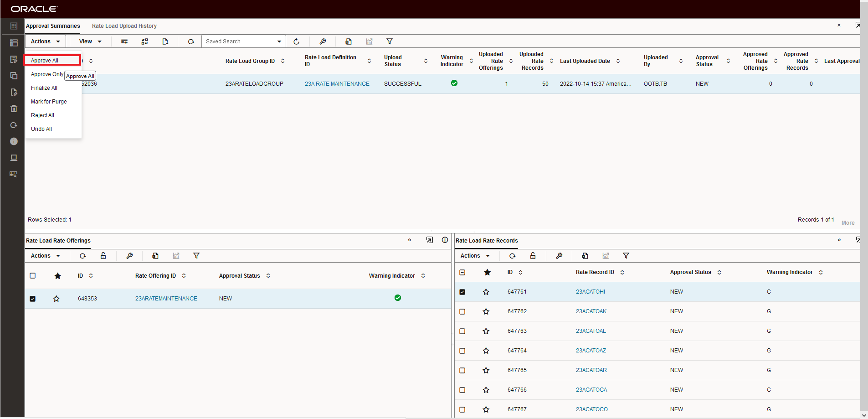Open the 23ACATOHI rate record link
Screen dimensions: 868x419
tap(590, 292)
